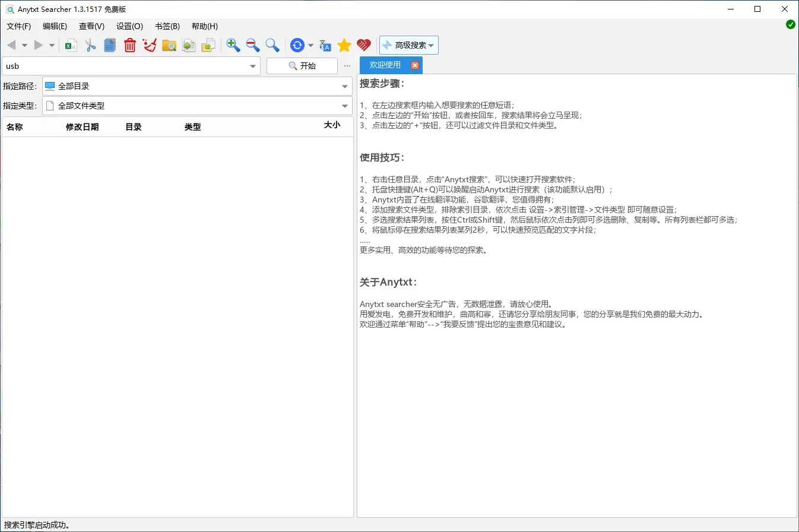Click the blue refresh index icon
799x532 pixels.
coord(297,45)
